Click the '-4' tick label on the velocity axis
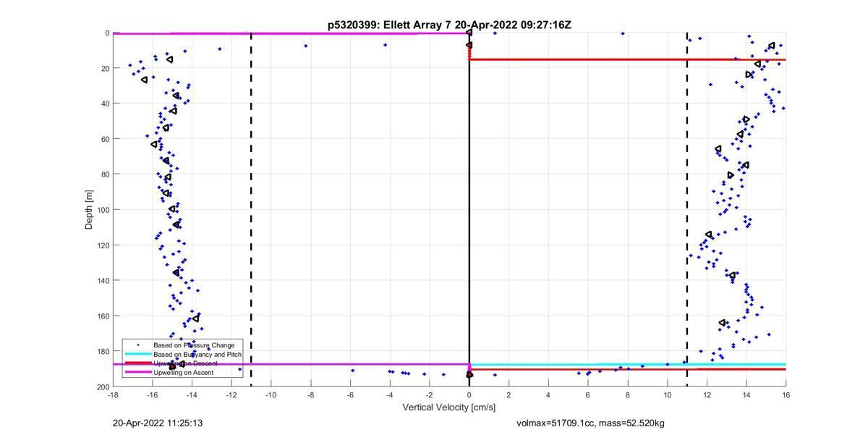 tap(390, 395)
